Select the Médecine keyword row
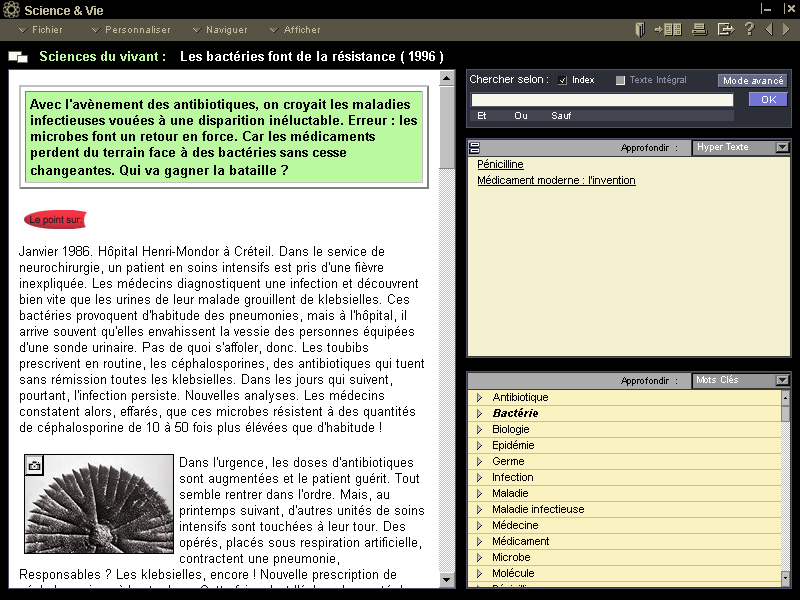This screenshot has width=800, height=600. coord(625,526)
